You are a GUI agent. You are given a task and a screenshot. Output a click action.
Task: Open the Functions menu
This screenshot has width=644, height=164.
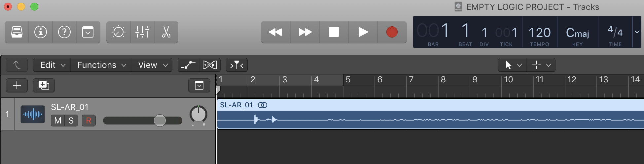pyautogui.click(x=102, y=65)
